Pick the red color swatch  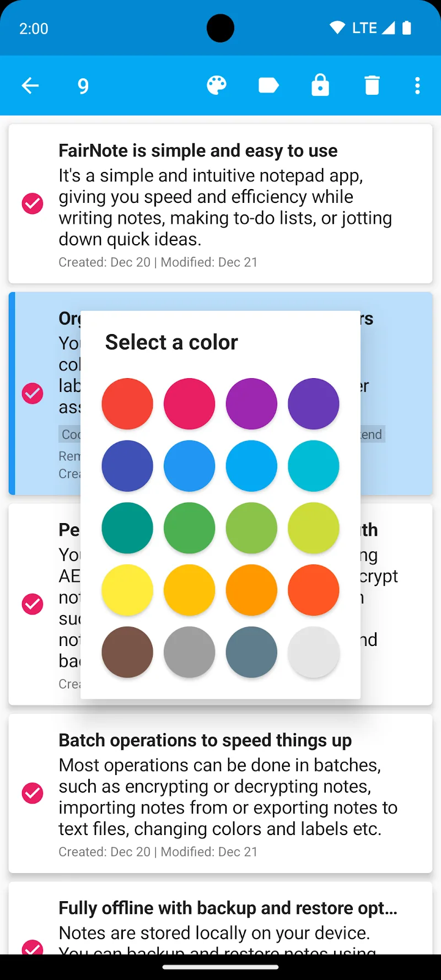click(127, 403)
